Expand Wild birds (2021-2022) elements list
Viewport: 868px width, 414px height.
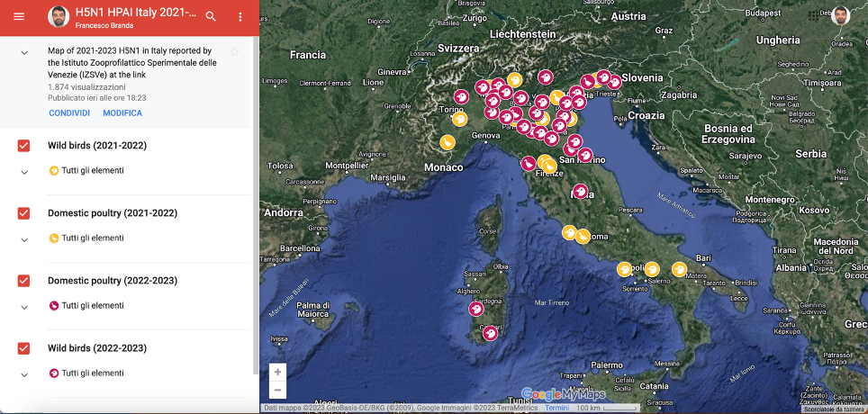(x=24, y=171)
